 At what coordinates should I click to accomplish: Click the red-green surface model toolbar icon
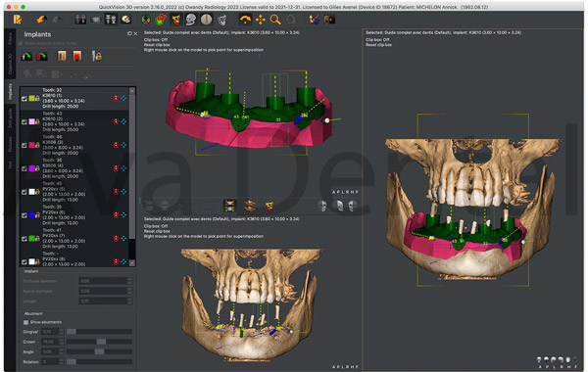click(x=161, y=20)
